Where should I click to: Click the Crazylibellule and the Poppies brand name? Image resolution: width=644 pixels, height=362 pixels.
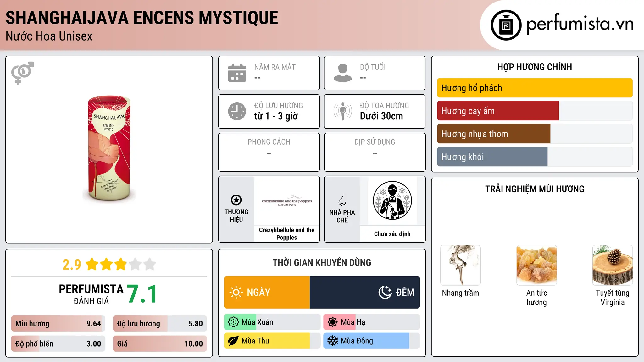coord(287,234)
